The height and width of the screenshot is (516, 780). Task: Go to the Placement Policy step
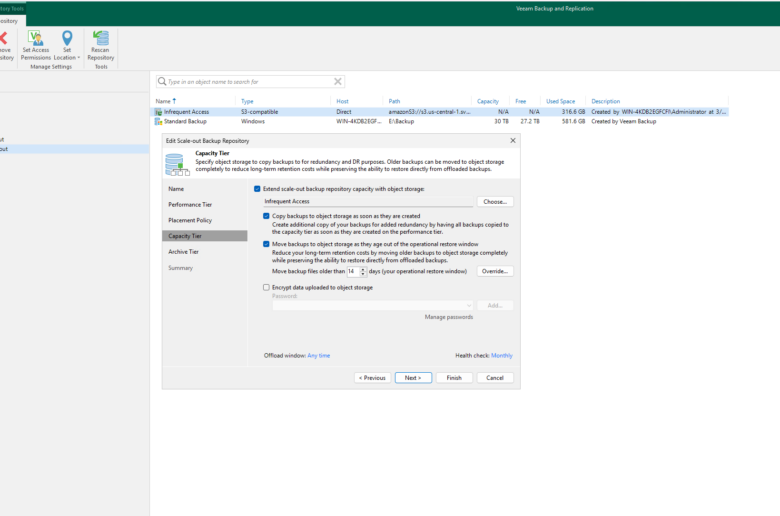(x=190, y=220)
